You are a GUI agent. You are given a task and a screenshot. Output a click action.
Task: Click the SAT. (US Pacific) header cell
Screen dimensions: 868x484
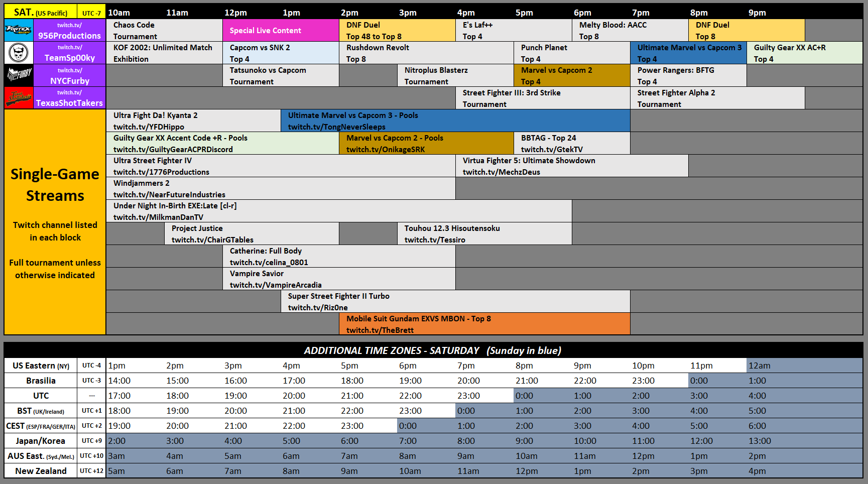tap(41, 12)
